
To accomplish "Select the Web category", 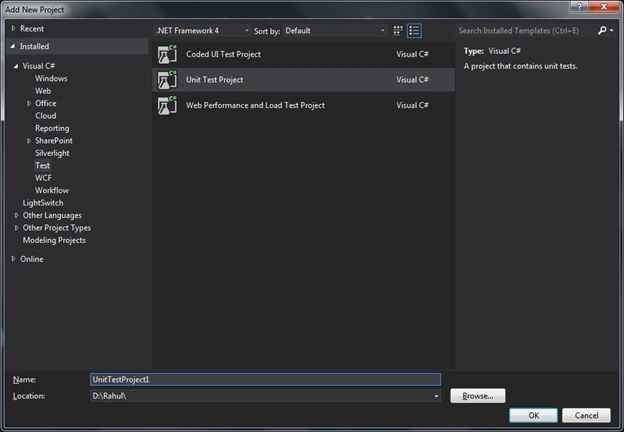I will (43, 91).
